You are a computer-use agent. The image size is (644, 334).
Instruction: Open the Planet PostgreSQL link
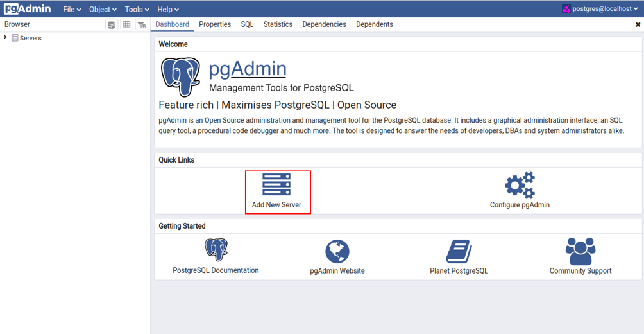(x=459, y=271)
